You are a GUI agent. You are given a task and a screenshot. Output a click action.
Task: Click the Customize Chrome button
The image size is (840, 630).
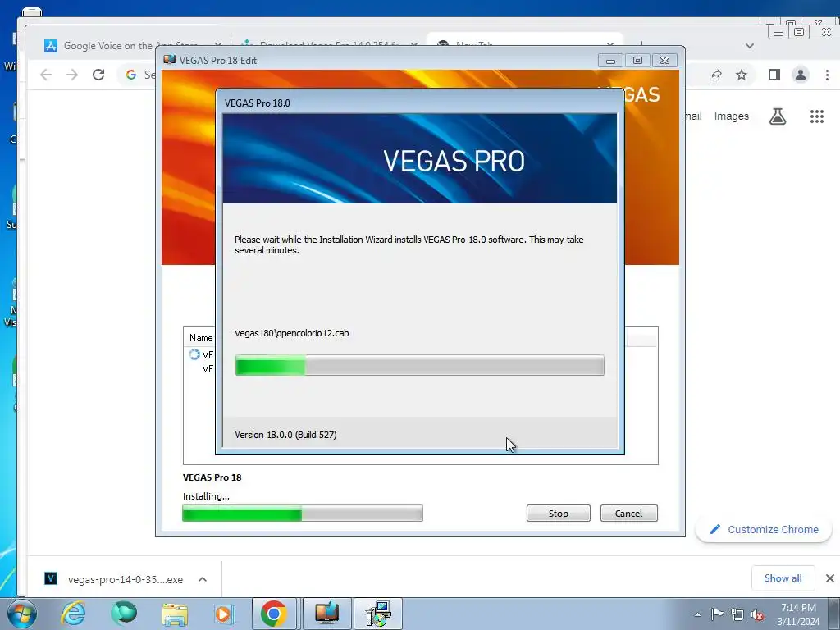764,529
